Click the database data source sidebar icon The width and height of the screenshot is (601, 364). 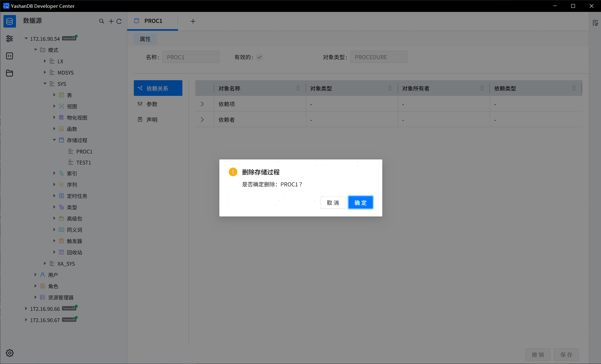click(x=9, y=21)
